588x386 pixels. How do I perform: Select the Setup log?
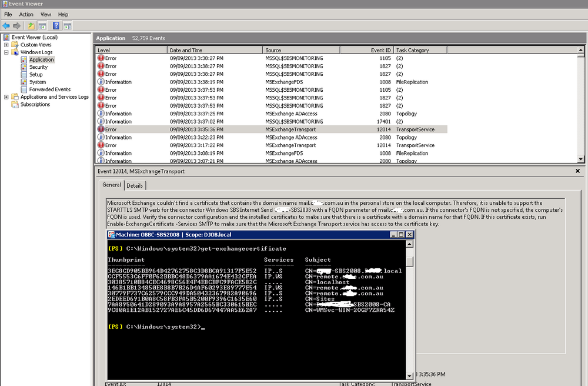point(36,75)
